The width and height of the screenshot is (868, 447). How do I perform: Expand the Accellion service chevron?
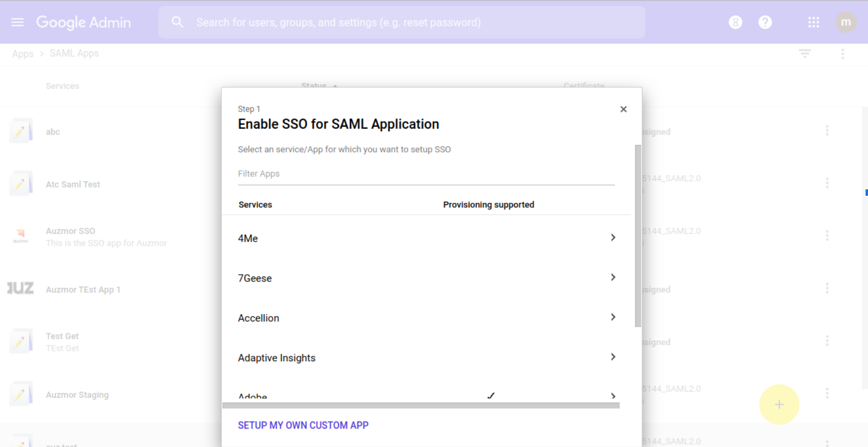point(613,317)
